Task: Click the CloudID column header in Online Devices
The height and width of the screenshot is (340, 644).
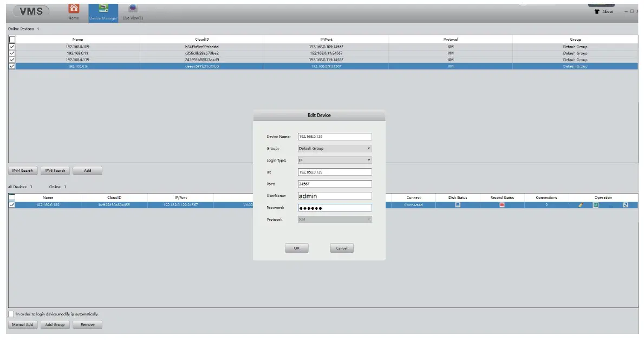Action: point(201,40)
